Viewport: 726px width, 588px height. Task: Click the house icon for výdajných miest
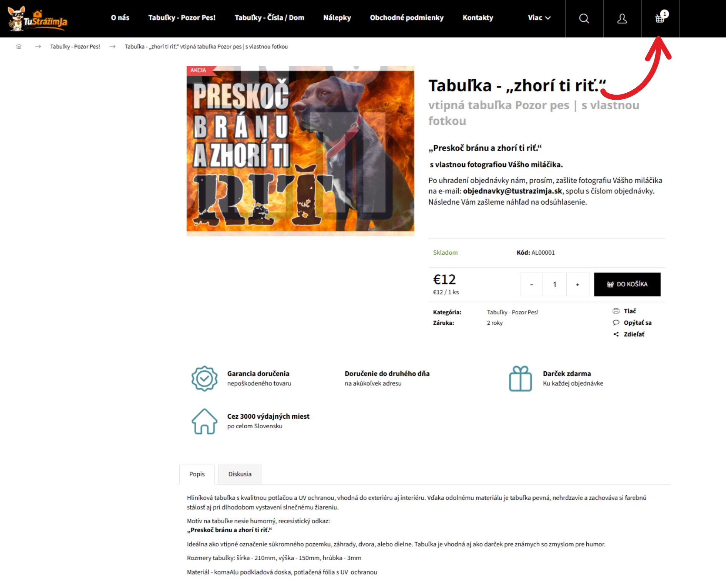tap(204, 421)
